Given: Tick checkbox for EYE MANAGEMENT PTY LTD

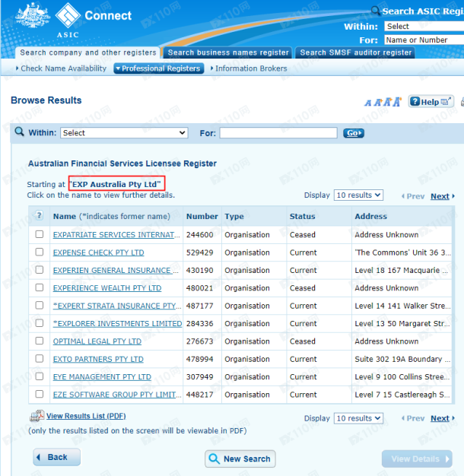Looking at the screenshot, I should point(39,376).
